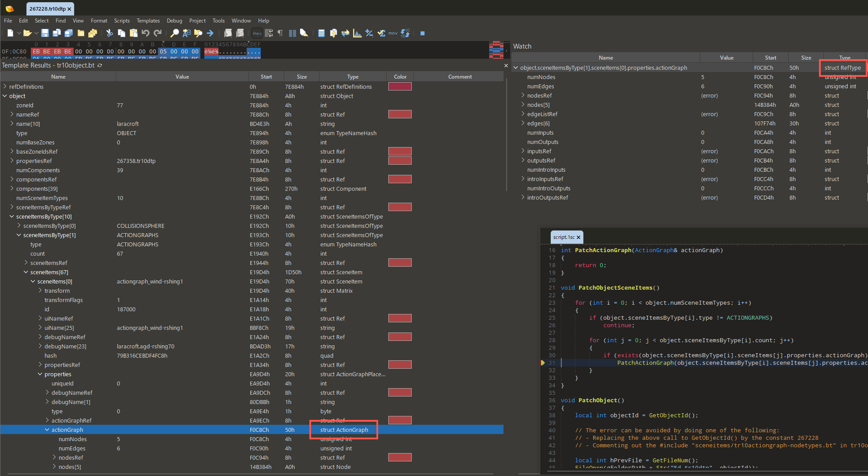
Task: Open the Calculator tool icon
Action: (321, 33)
